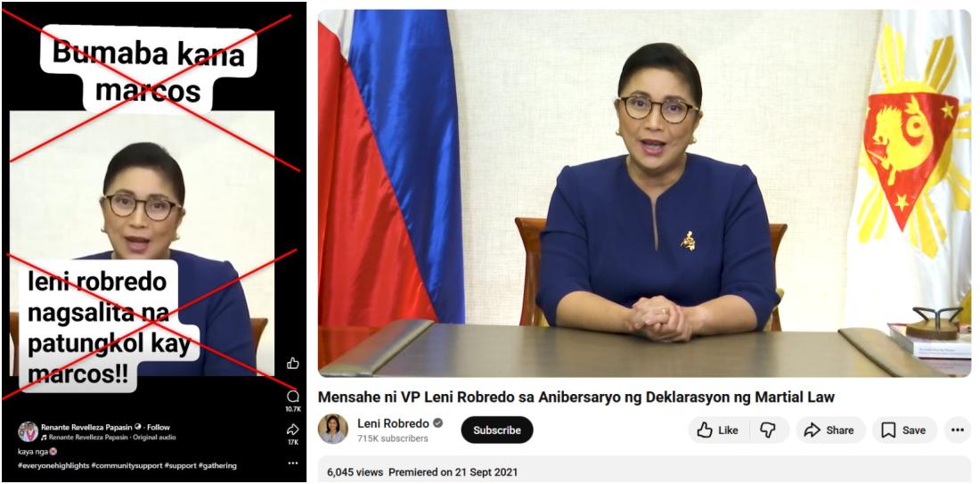Click the Share button under the video

(829, 431)
